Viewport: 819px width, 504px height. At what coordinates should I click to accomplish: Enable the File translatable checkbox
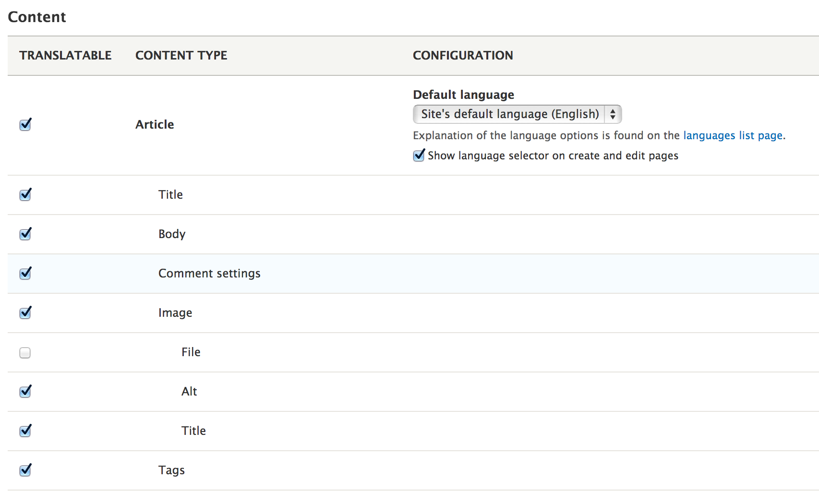tap(25, 353)
